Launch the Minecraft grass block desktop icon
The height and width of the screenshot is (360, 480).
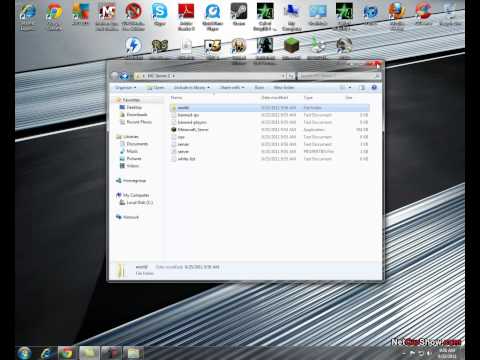point(291,48)
